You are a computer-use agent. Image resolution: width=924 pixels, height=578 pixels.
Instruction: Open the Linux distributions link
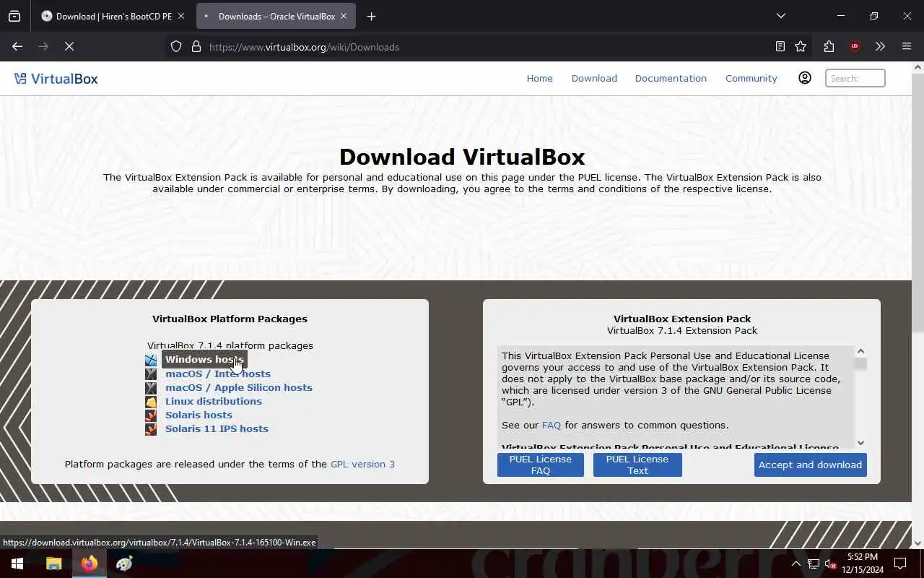coord(214,401)
